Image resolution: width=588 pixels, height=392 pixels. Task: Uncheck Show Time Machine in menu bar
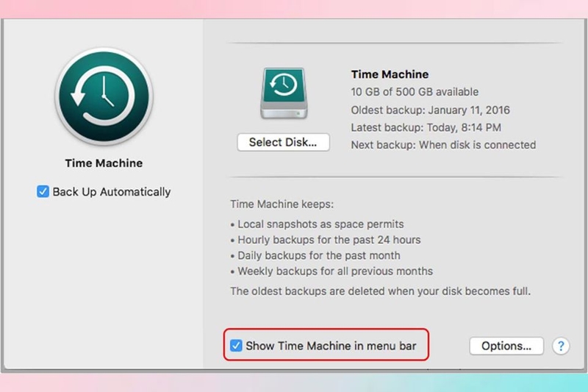(x=236, y=346)
